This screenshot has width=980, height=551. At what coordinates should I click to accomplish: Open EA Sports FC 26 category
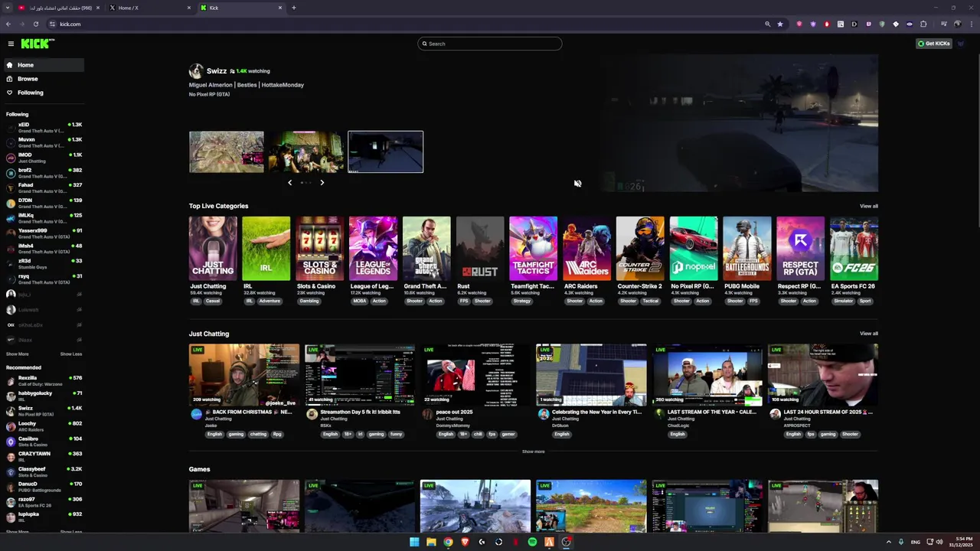tap(854, 249)
